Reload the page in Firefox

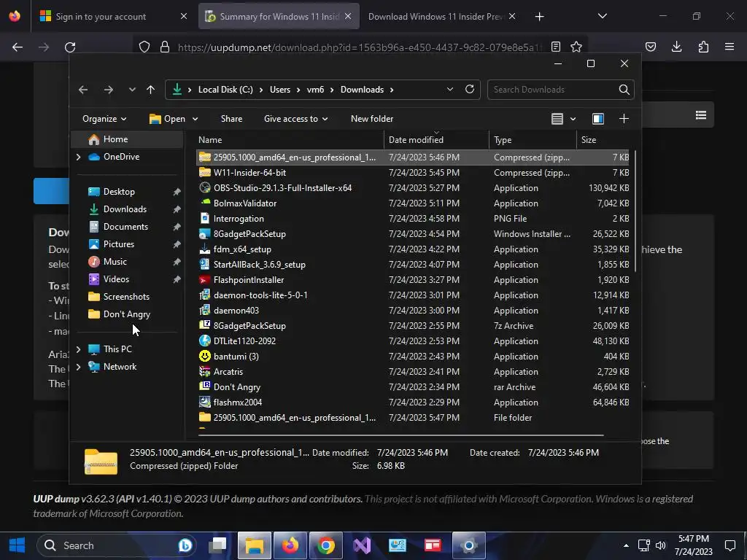(70, 47)
